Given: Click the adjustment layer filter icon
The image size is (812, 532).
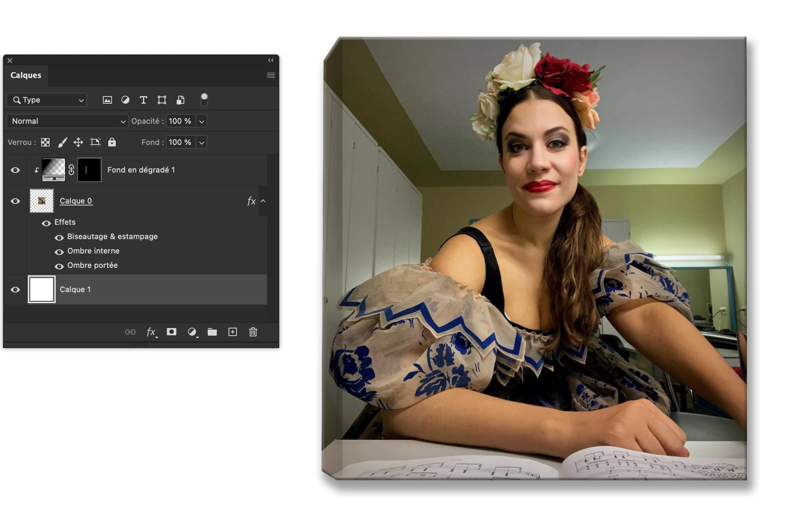Looking at the screenshot, I should coord(125,100).
